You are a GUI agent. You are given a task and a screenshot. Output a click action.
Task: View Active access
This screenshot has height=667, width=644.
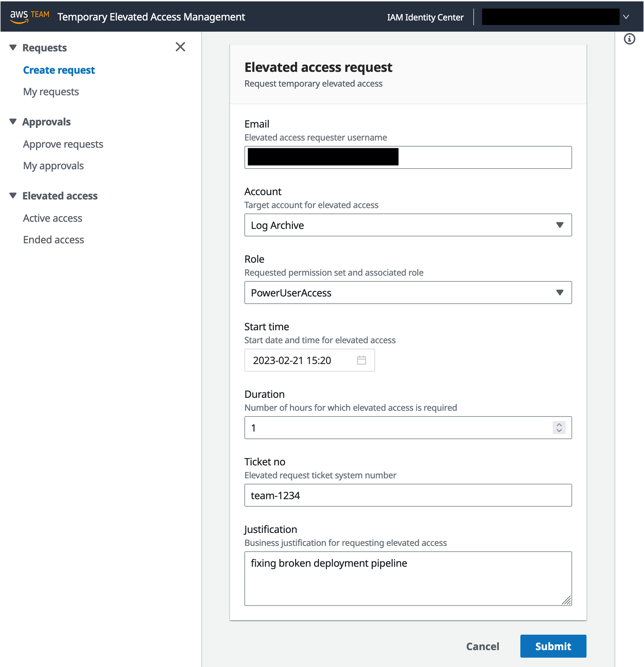tap(52, 218)
